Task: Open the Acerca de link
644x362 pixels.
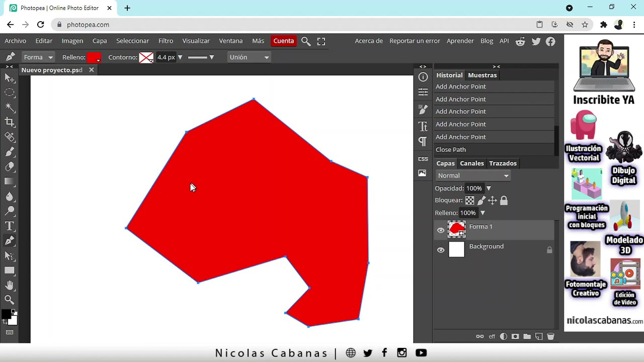Action: tap(369, 41)
